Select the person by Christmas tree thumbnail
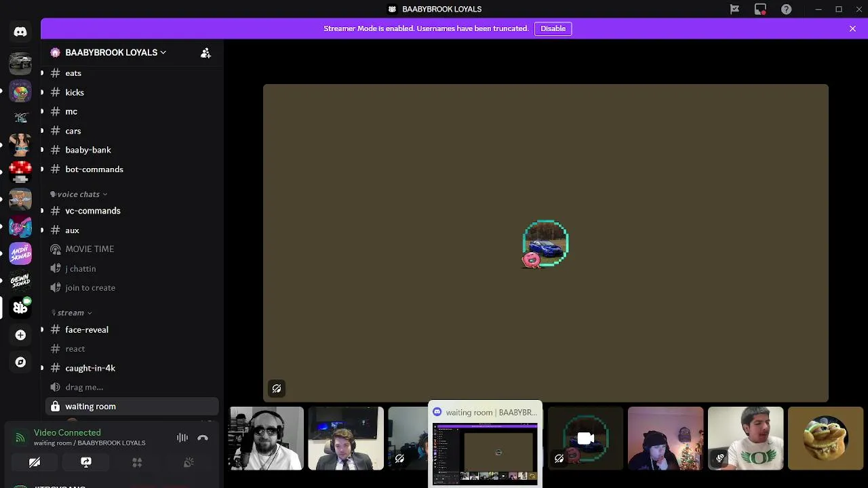The height and width of the screenshot is (488, 868). click(x=665, y=439)
